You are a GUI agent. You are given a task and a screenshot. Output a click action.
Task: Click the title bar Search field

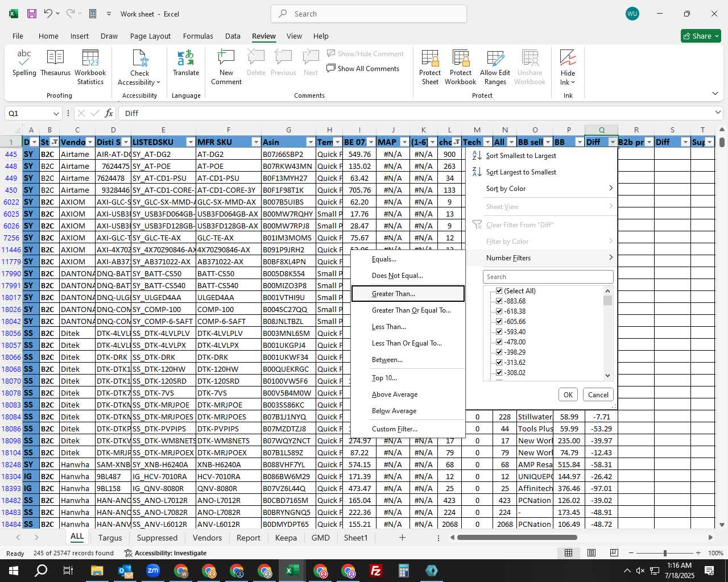click(x=369, y=14)
